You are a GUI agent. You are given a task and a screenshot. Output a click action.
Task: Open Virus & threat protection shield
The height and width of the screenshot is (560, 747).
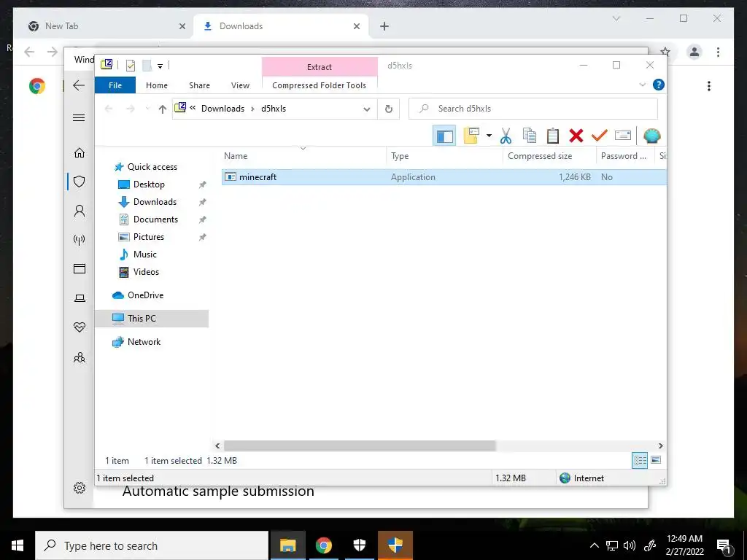79,182
